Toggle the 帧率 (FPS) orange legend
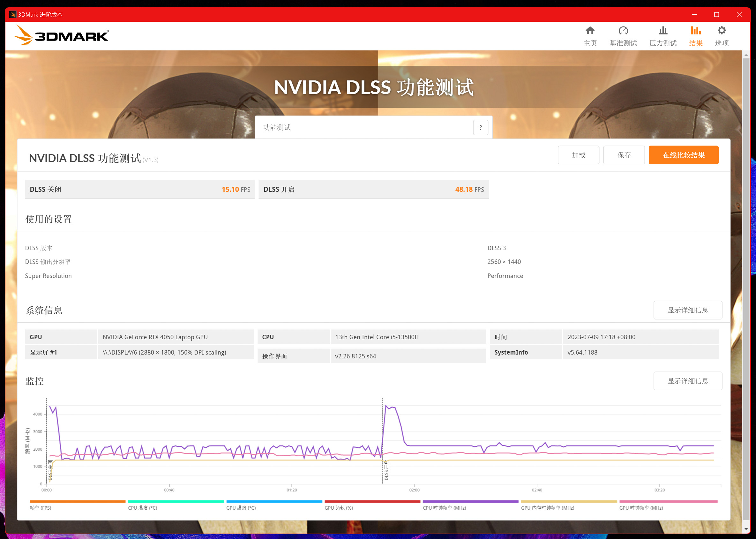The image size is (756, 539). click(77, 502)
